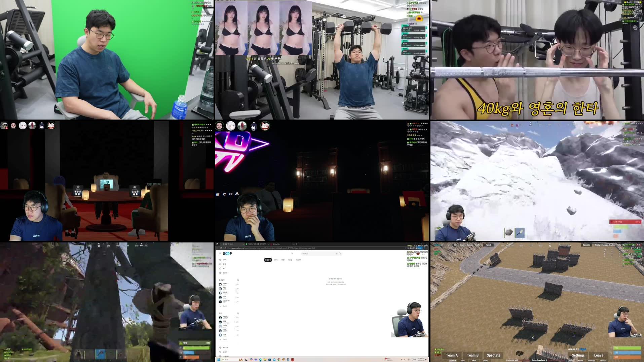Image resolution: width=644 pixels, height=362 pixels.
Task: Click bearded man avatar in neon sign stream
Action: [219, 126]
